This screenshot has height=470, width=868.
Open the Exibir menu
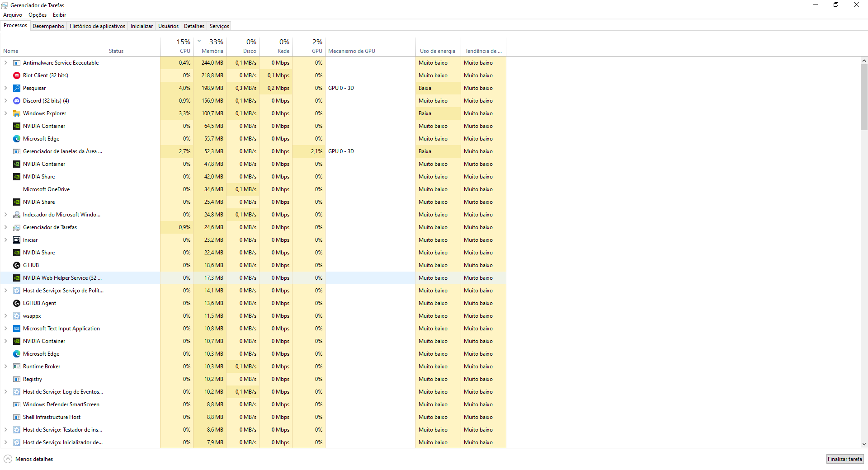(59, 15)
